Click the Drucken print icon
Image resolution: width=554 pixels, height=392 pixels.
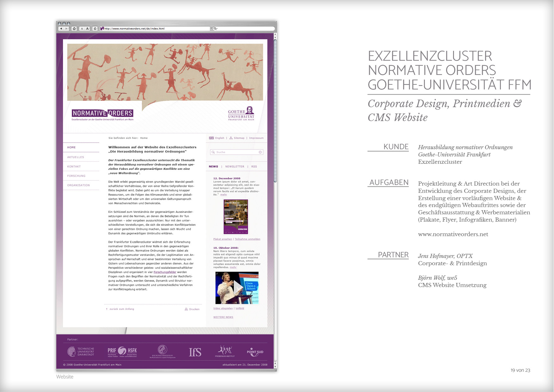point(186,309)
